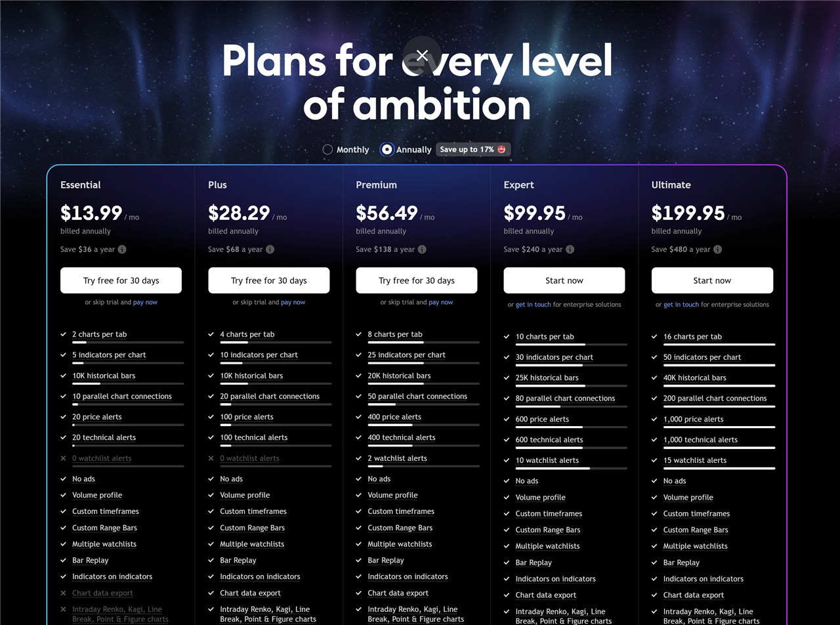Click pay now link under Plus plan
840x625 pixels.
pyautogui.click(x=293, y=302)
